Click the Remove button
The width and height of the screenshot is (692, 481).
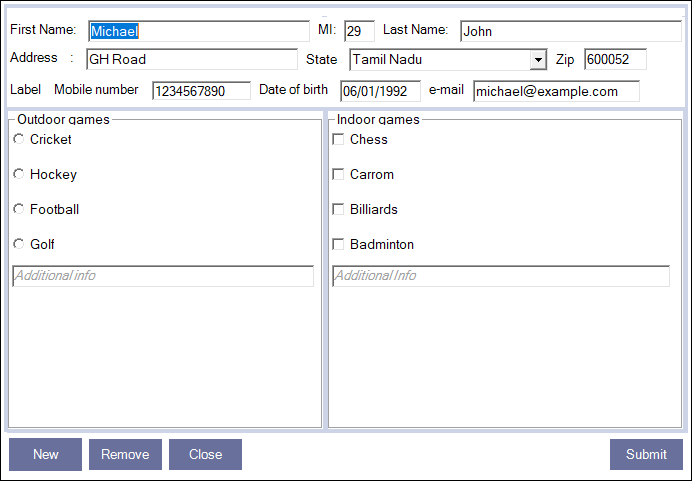tap(125, 454)
